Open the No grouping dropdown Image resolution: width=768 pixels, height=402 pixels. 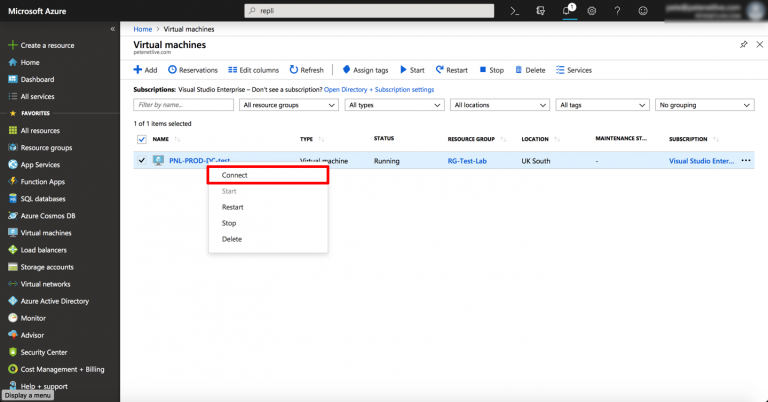(704, 105)
